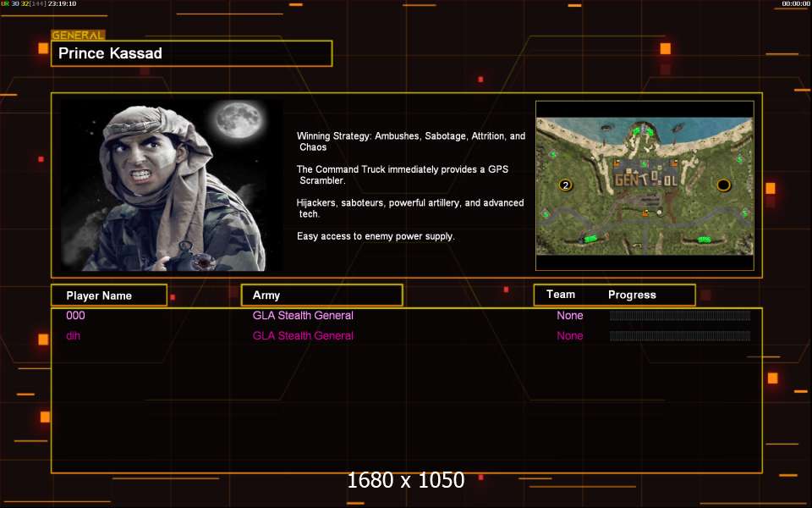Select player name 000
Screen dimensions: 812x508
(75, 315)
